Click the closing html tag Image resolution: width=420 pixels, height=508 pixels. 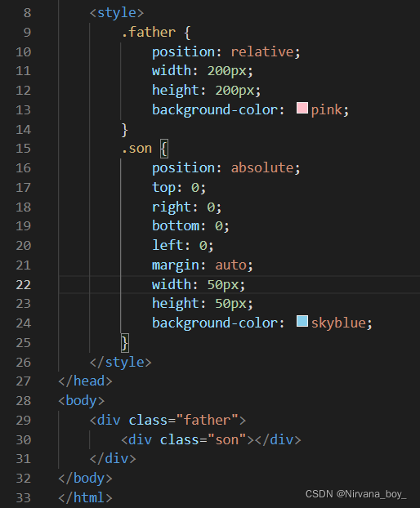(x=85, y=498)
